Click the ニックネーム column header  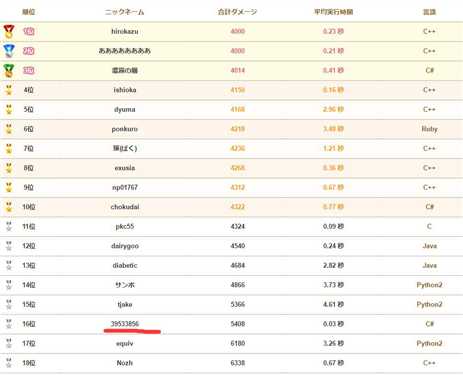point(125,12)
